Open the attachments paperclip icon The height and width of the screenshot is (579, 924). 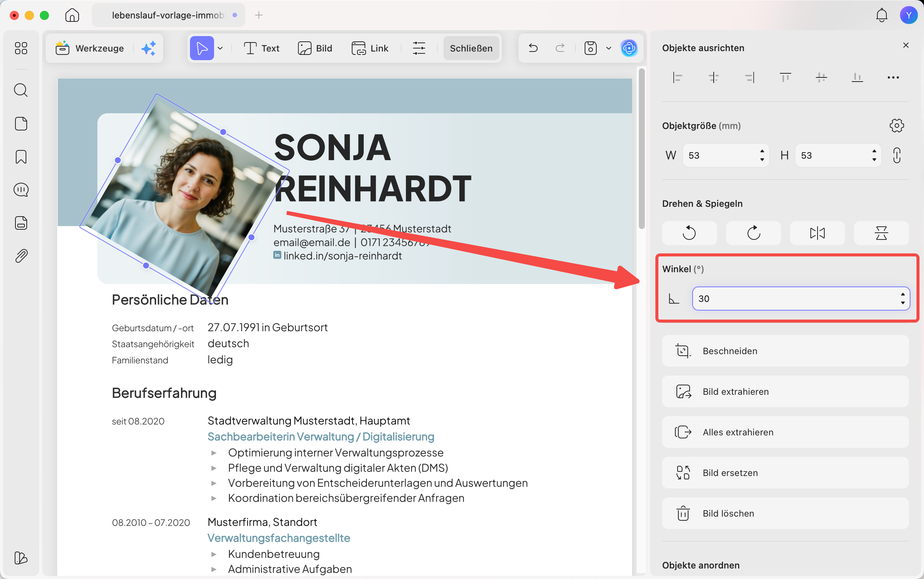tap(21, 256)
